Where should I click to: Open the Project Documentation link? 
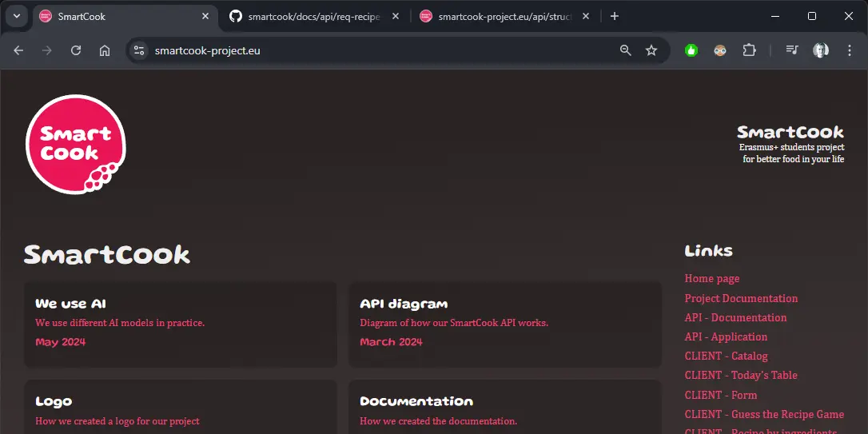coord(741,298)
